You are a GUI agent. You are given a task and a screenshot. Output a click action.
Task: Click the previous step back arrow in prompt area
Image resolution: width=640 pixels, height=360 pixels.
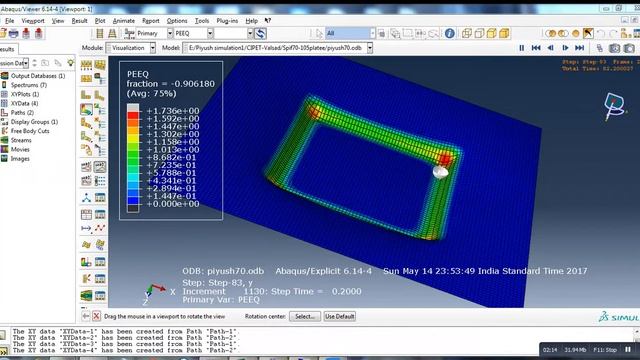[85, 316]
